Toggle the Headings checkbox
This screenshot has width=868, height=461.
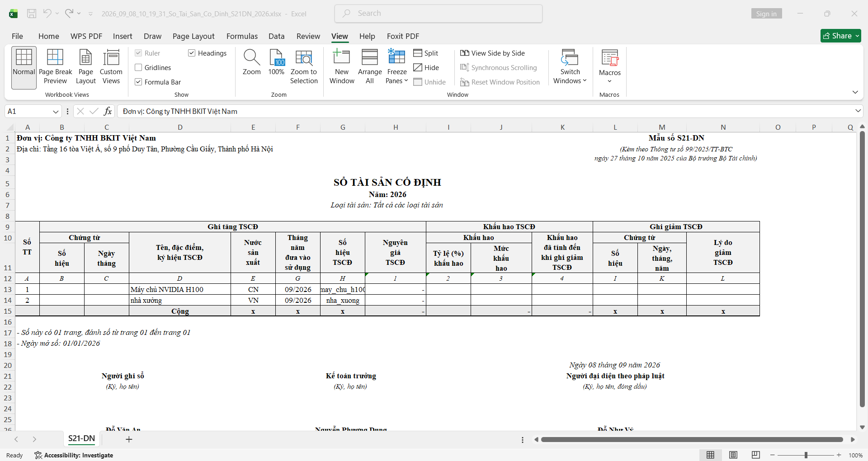coord(192,53)
